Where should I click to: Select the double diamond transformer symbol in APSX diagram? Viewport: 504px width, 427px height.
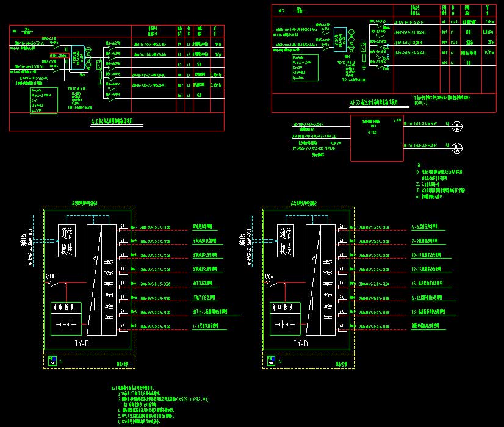click(x=351, y=40)
